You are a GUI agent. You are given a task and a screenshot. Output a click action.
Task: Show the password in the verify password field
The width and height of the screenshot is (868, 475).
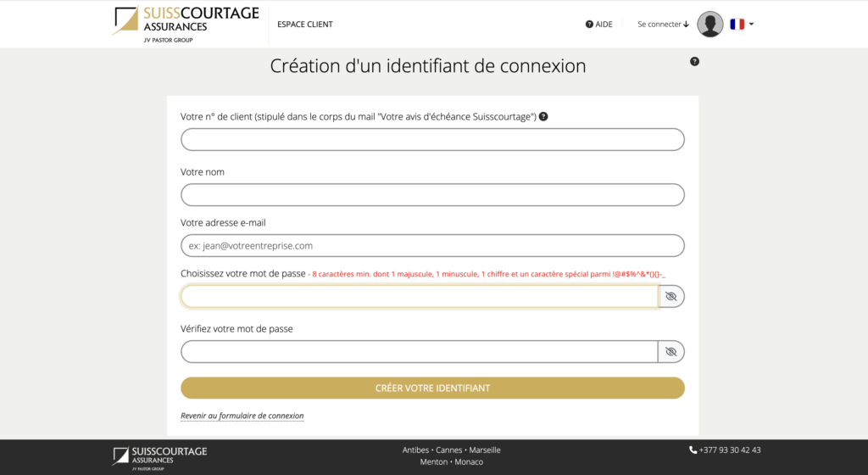pyautogui.click(x=671, y=351)
